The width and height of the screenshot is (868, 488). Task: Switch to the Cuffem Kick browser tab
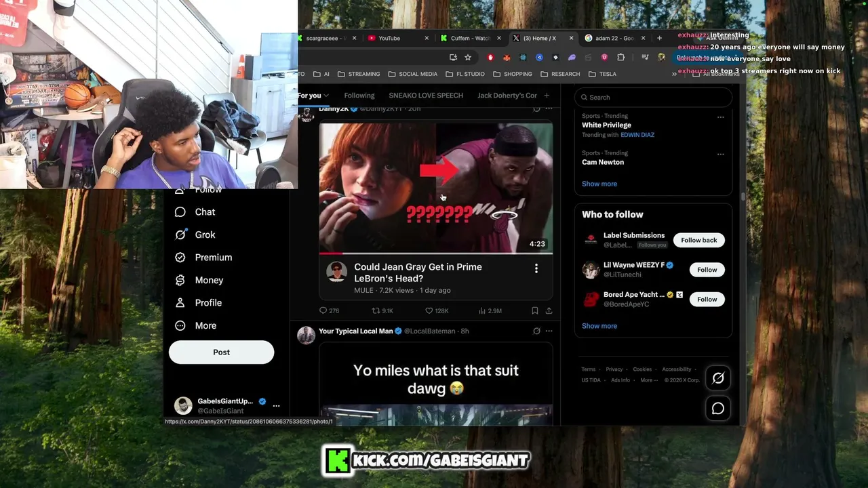[x=471, y=38]
